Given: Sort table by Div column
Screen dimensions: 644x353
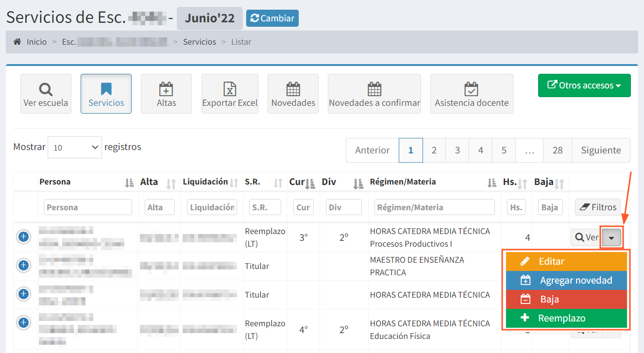Looking at the screenshot, I should pyautogui.click(x=343, y=182).
